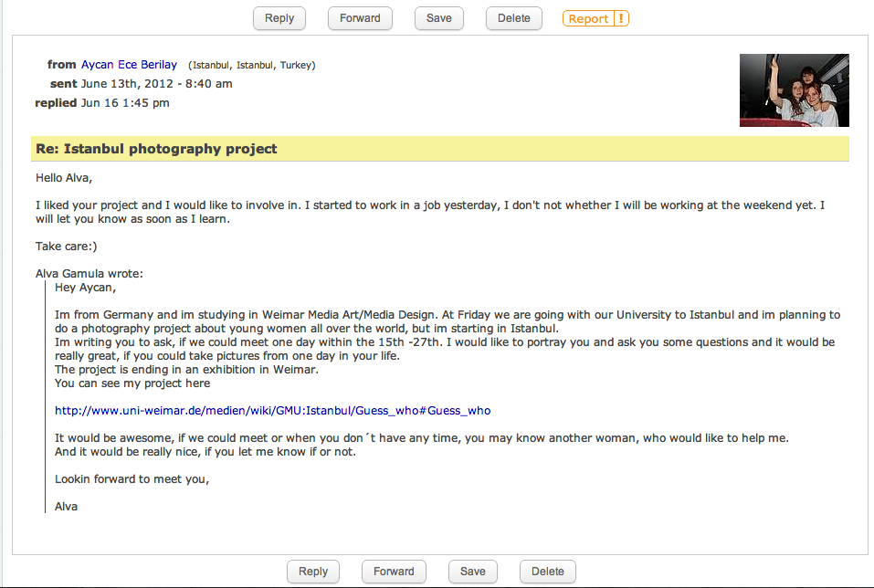Click the bottom Reply button

click(312, 572)
